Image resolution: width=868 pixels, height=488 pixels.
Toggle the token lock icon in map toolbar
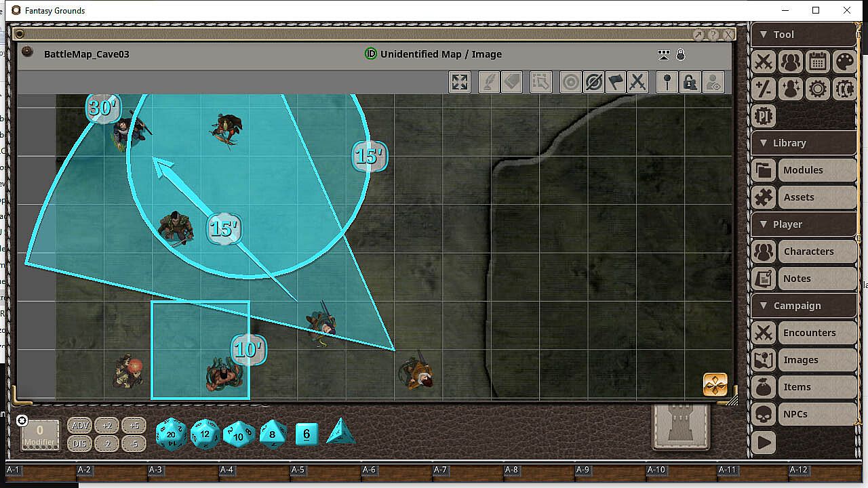690,82
